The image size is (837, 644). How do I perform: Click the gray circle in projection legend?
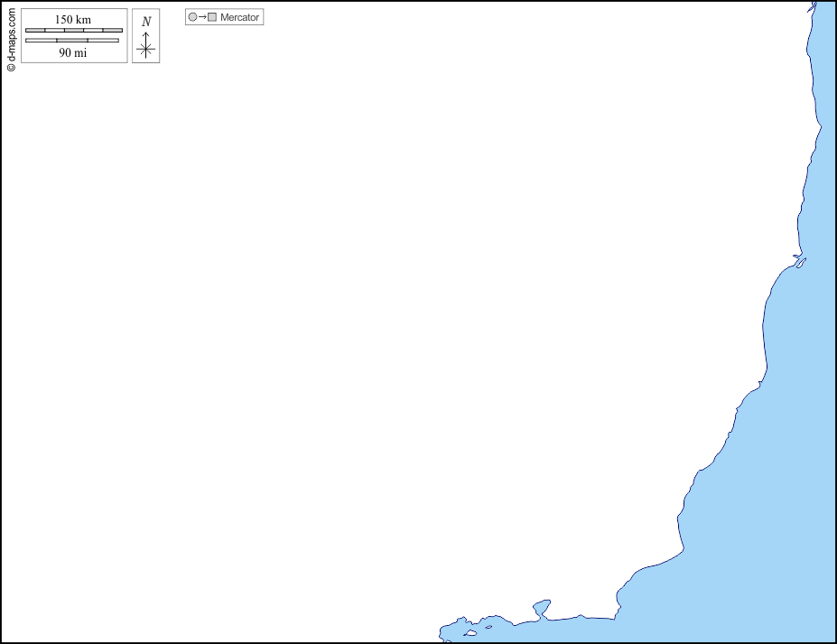[192, 17]
